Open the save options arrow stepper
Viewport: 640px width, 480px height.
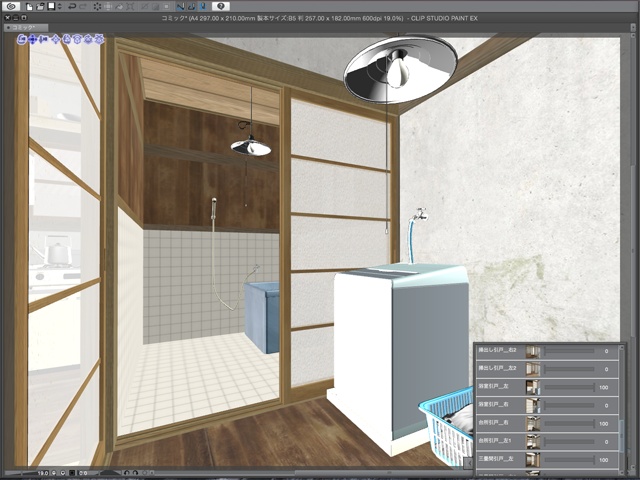pos(60,6)
